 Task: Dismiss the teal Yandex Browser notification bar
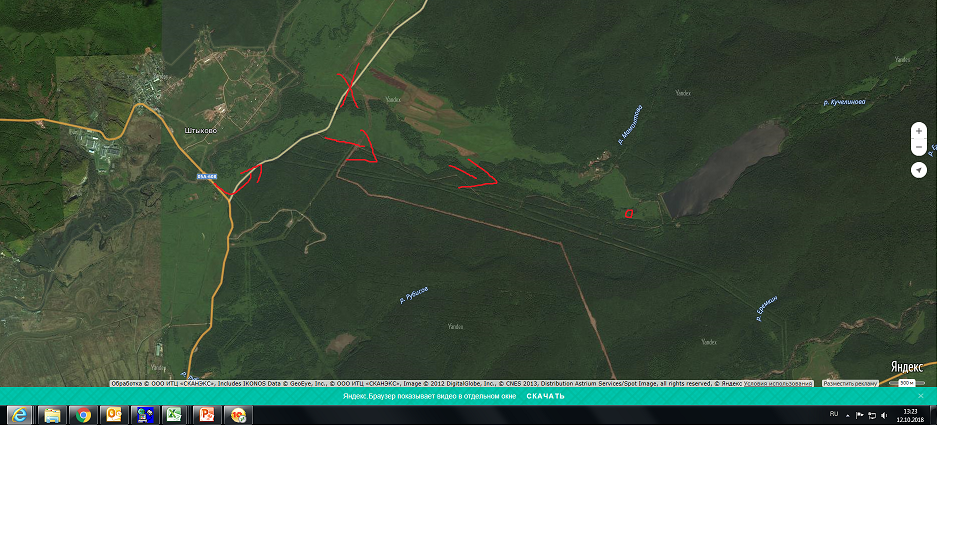coord(921,396)
